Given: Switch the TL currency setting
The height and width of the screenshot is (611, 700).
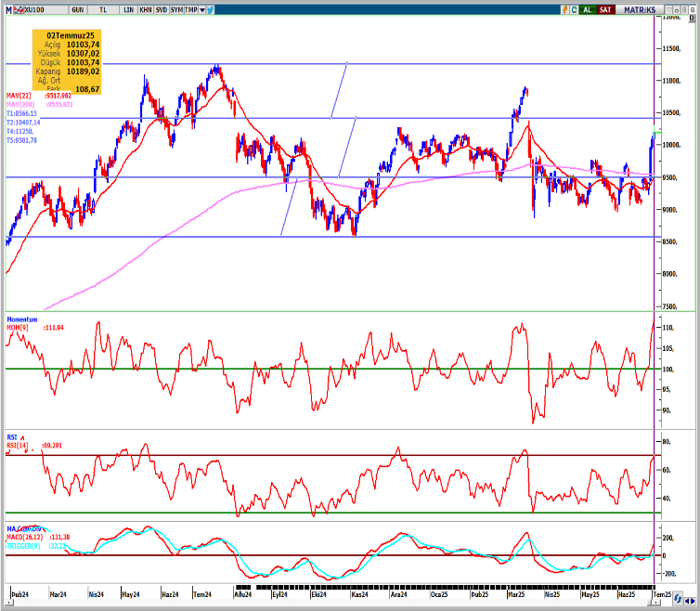Looking at the screenshot, I should click(103, 9).
